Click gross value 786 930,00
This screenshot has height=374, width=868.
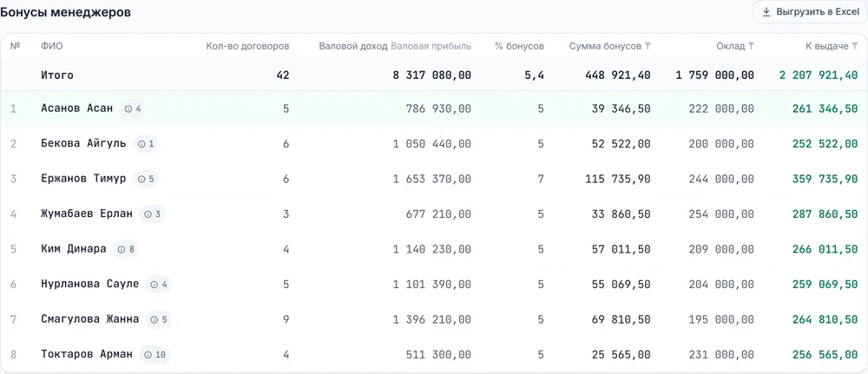pos(439,109)
